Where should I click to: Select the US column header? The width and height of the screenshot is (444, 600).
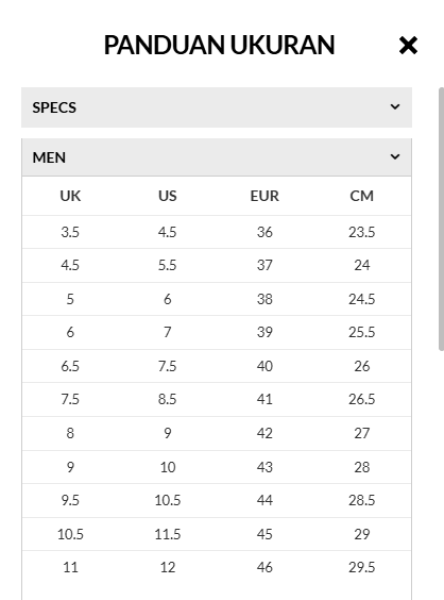(168, 196)
